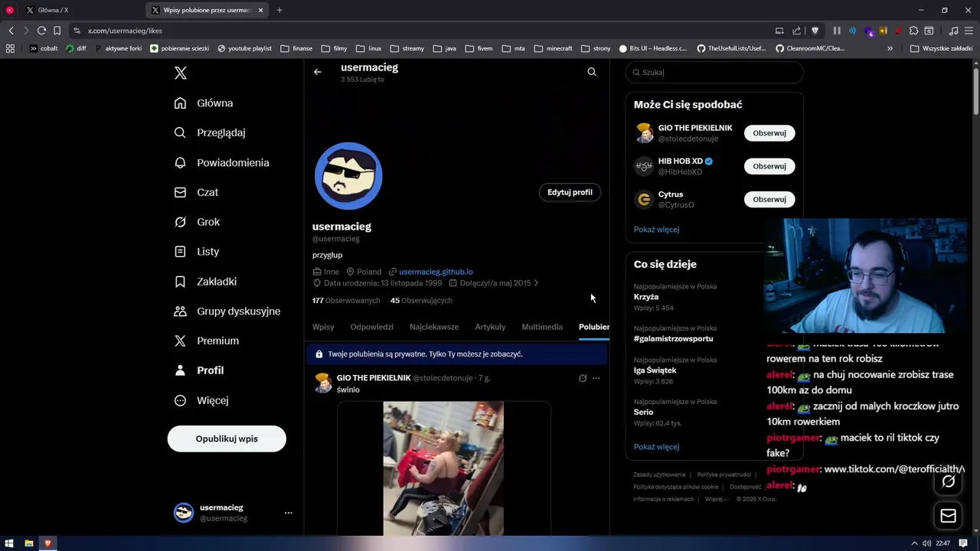This screenshot has width=980, height=551.
Task: Open Iga Świątek trend
Action: tap(655, 370)
